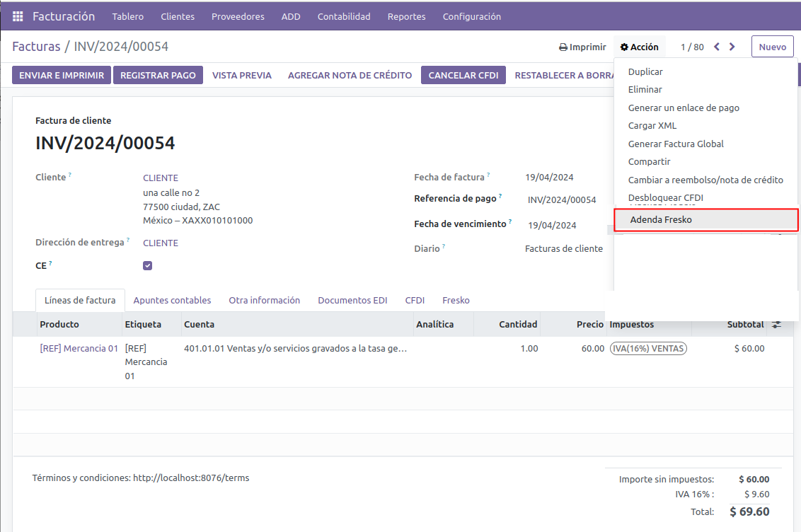Image resolution: width=801 pixels, height=532 pixels.
Task: Click help tooltip next to Cliente
Action: click(x=70, y=175)
